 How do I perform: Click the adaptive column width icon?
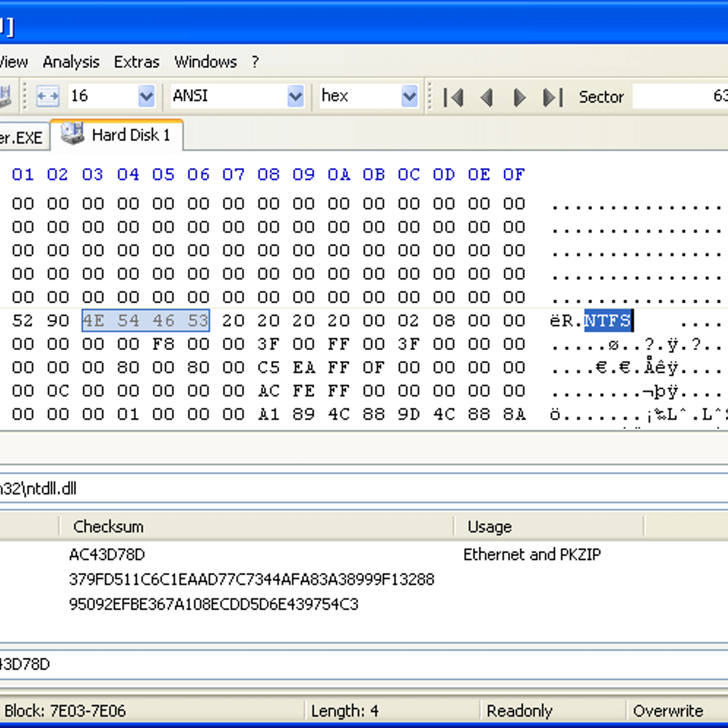48,96
